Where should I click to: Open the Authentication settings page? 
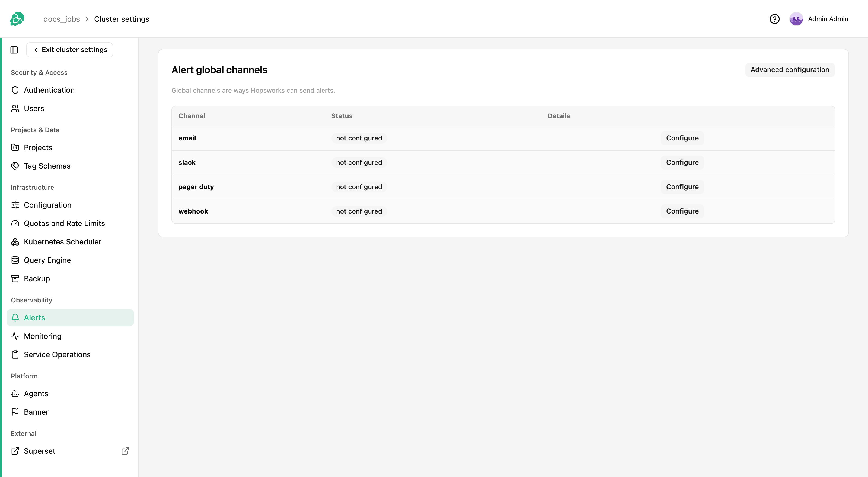(70, 90)
